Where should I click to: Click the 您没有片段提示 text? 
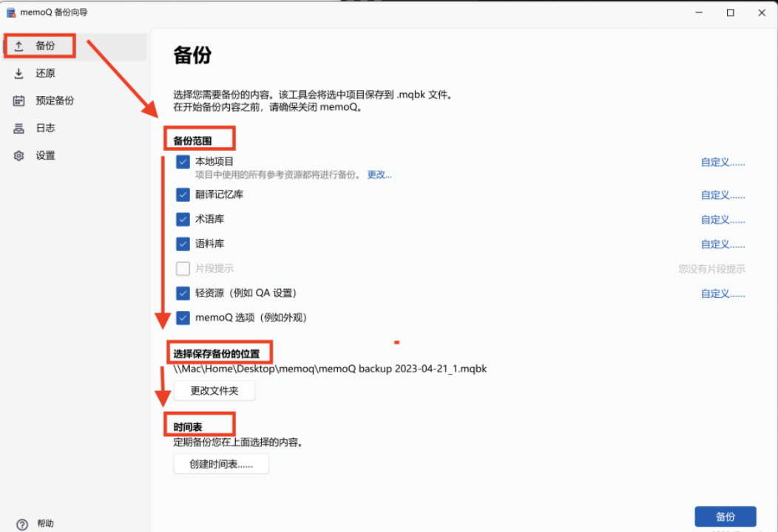(711, 269)
